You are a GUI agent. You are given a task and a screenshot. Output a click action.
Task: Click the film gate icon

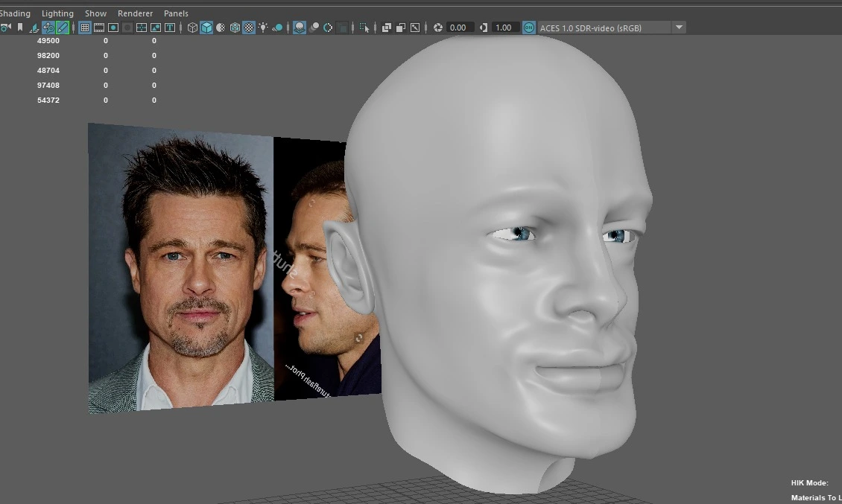coord(99,28)
